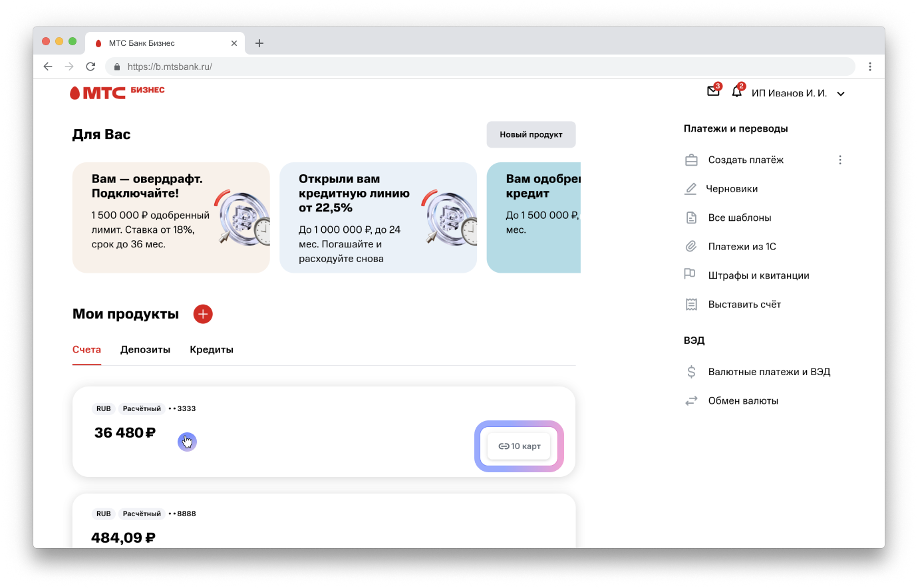Click Расчётный tag on account 3333

142,408
